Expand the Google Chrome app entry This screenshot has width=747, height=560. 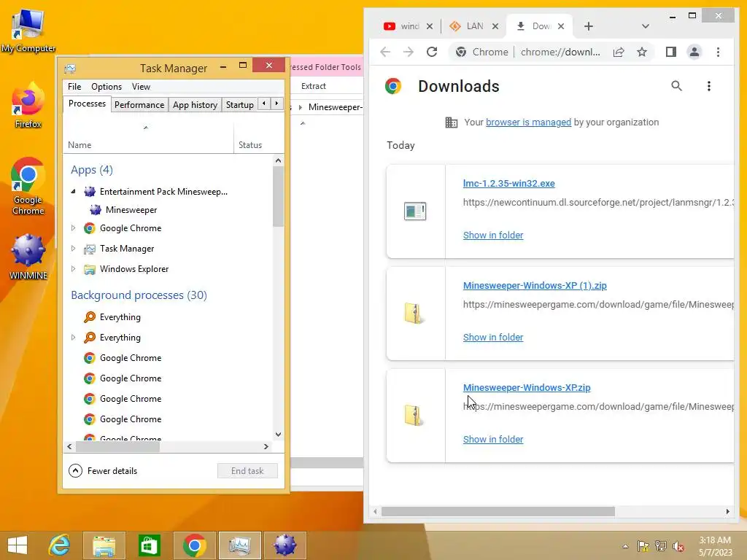[73, 228]
